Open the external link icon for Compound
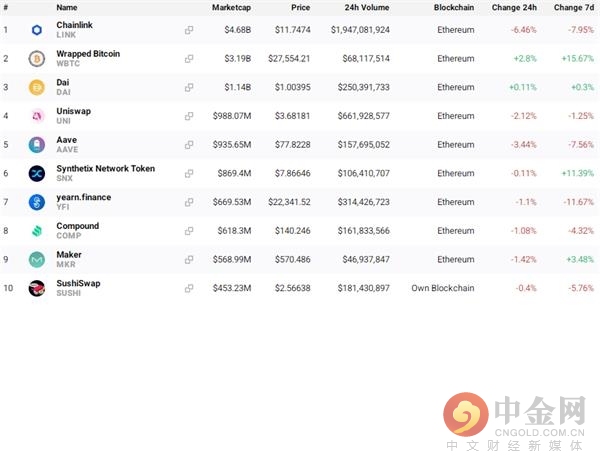Viewport: 600px width, 464px height. (189, 231)
